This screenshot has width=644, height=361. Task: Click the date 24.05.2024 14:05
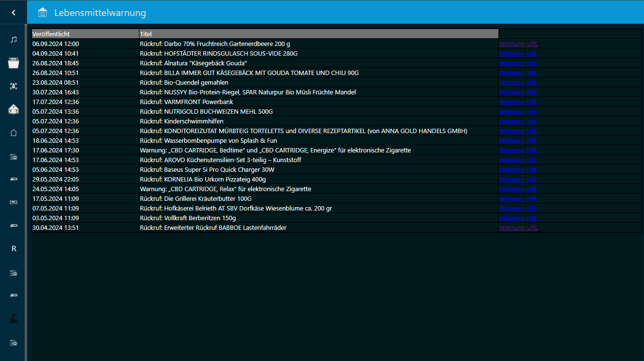(x=56, y=189)
